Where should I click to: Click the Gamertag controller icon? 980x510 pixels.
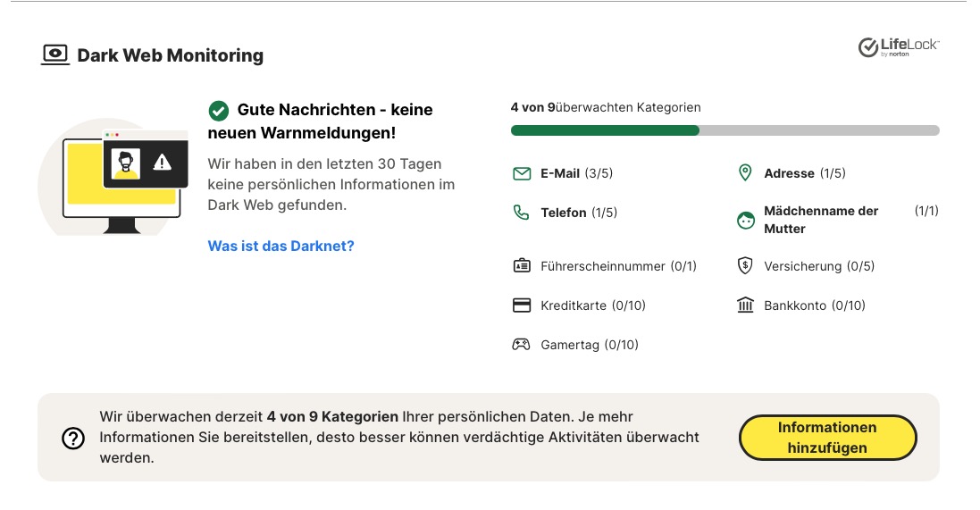tap(522, 345)
